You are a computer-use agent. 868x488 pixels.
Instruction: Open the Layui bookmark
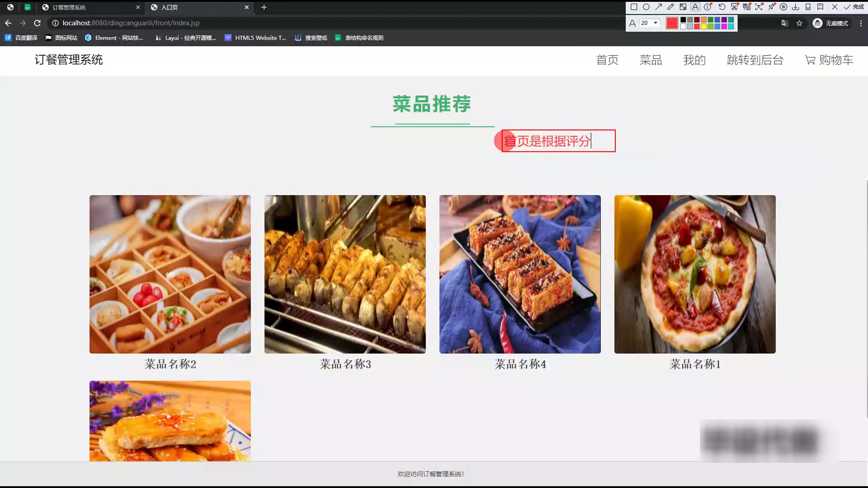185,38
